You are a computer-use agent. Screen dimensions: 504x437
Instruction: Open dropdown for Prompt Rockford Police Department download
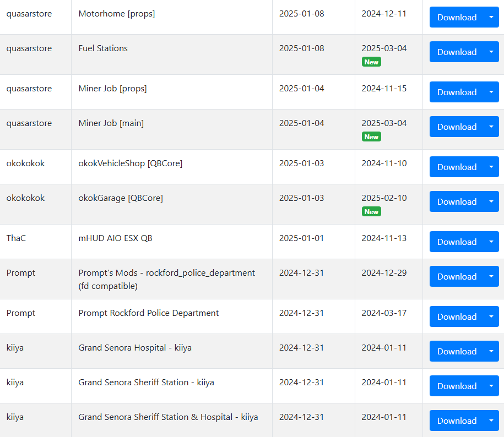point(491,316)
